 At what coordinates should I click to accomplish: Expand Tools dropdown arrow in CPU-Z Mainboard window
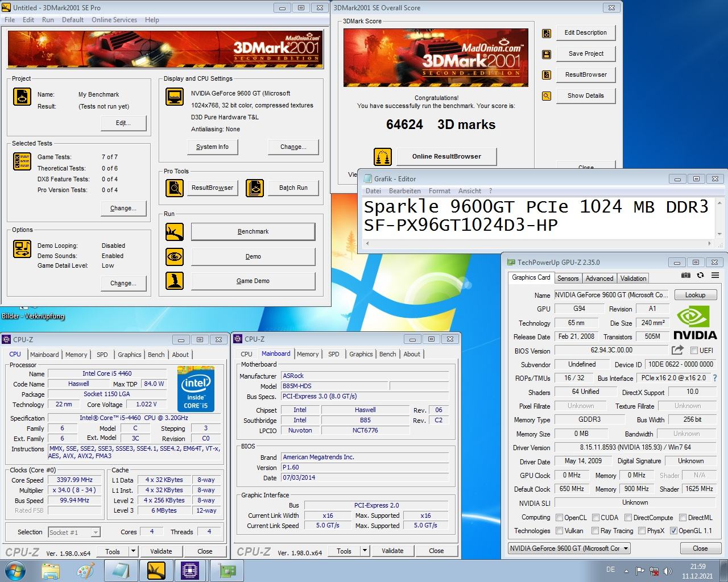[365, 551]
